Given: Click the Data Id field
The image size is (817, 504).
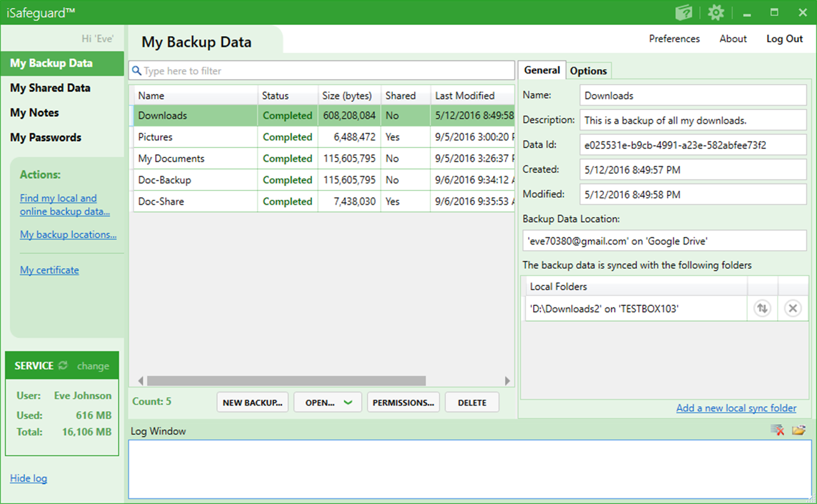Looking at the screenshot, I should [x=693, y=145].
